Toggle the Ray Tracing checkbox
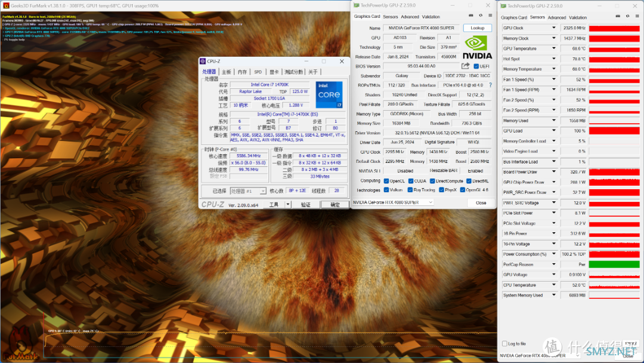Image resolution: width=644 pixels, height=363 pixels. (410, 190)
